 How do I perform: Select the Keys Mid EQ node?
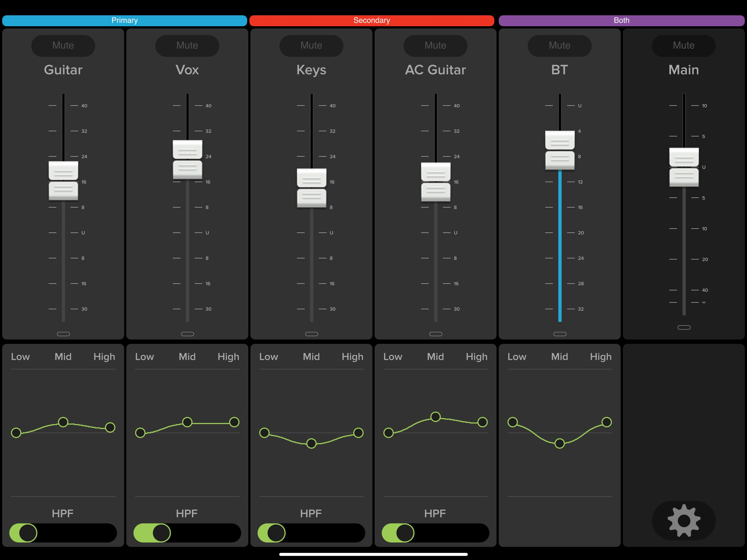click(x=311, y=443)
